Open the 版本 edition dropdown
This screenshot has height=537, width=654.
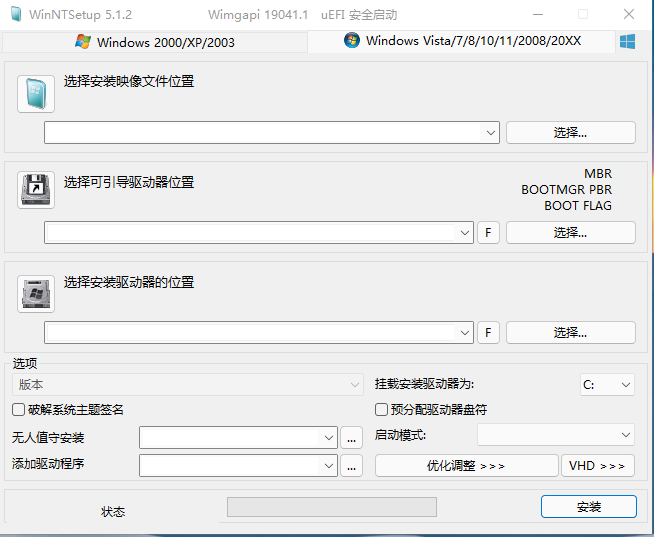click(188, 384)
